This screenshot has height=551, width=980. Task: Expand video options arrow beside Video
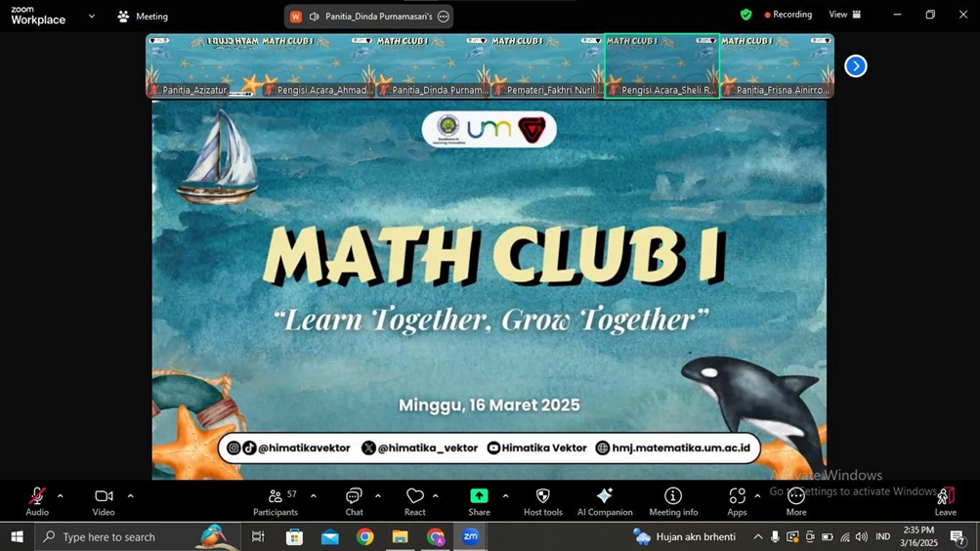pyautogui.click(x=130, y=496)
